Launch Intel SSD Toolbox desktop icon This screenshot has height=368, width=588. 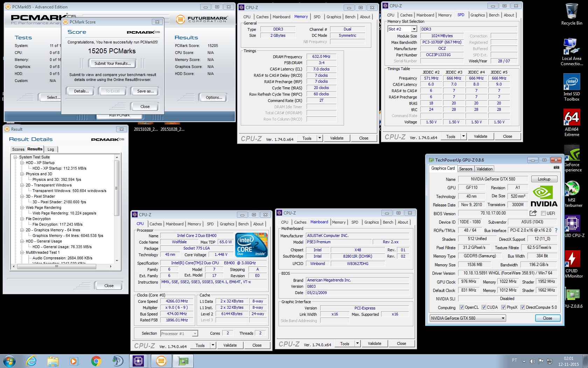coord(572,88)
